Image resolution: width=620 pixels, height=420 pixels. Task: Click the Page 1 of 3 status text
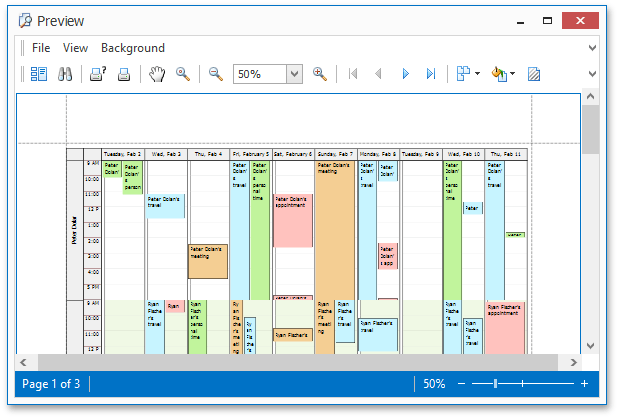[51, 384]
